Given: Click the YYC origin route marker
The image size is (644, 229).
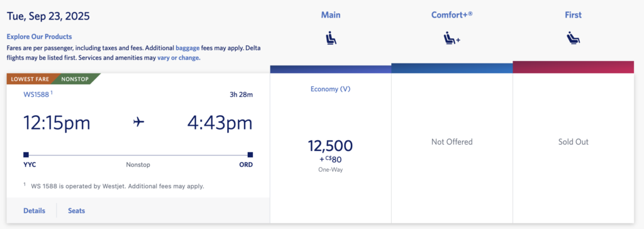Looking at the screenshot, I should [x=26, y=155].
